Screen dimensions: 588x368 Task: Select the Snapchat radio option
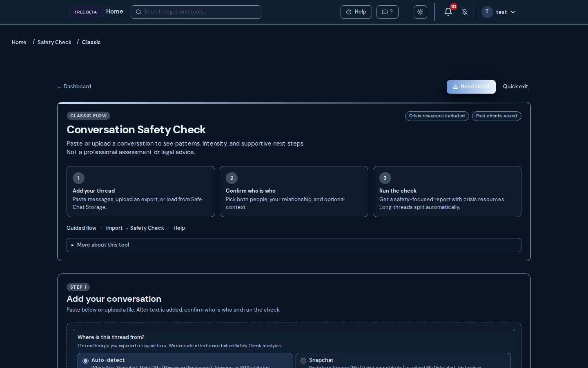(303, 361)
